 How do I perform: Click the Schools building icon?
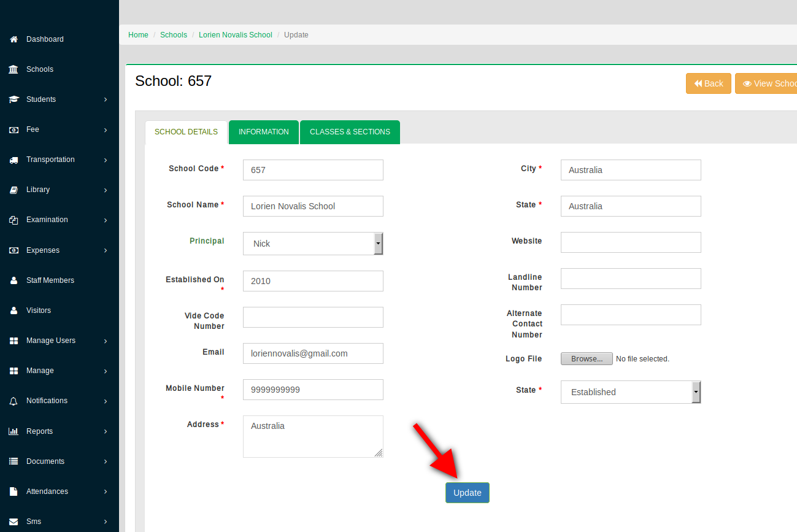(13, 69)
